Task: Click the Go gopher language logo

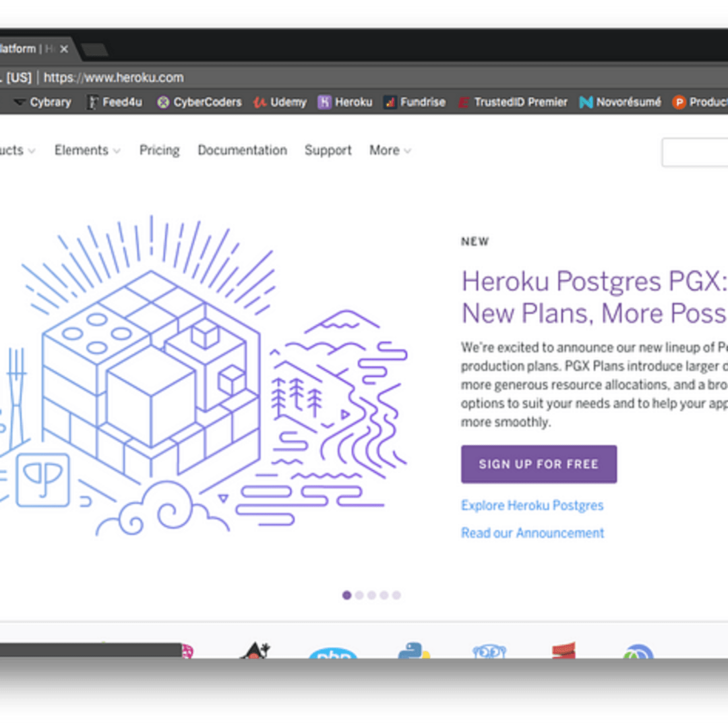Action: point(489,651)
